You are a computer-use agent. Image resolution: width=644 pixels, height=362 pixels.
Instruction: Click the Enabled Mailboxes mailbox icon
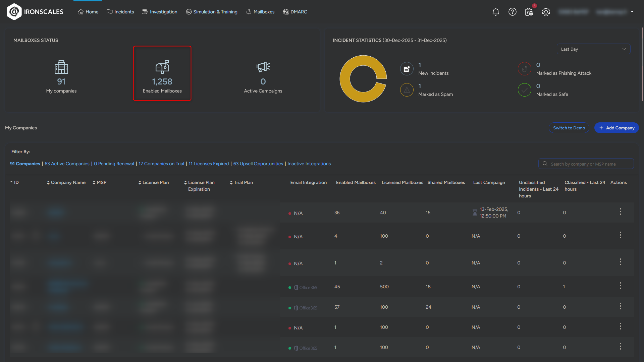[x=162, y=67]
